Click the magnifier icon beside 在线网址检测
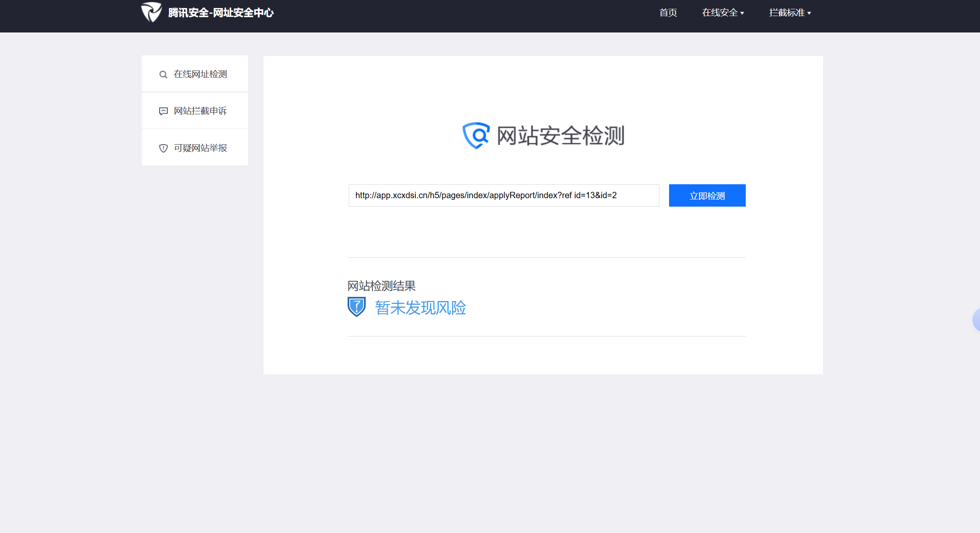 (x=163, y=75)
